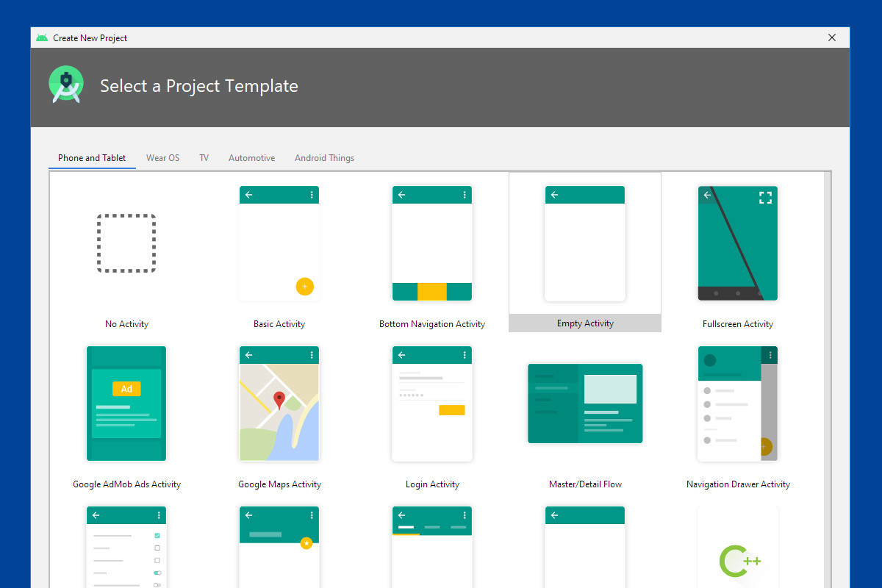Choose the No Activity dashed-box template

pos(126,243)
